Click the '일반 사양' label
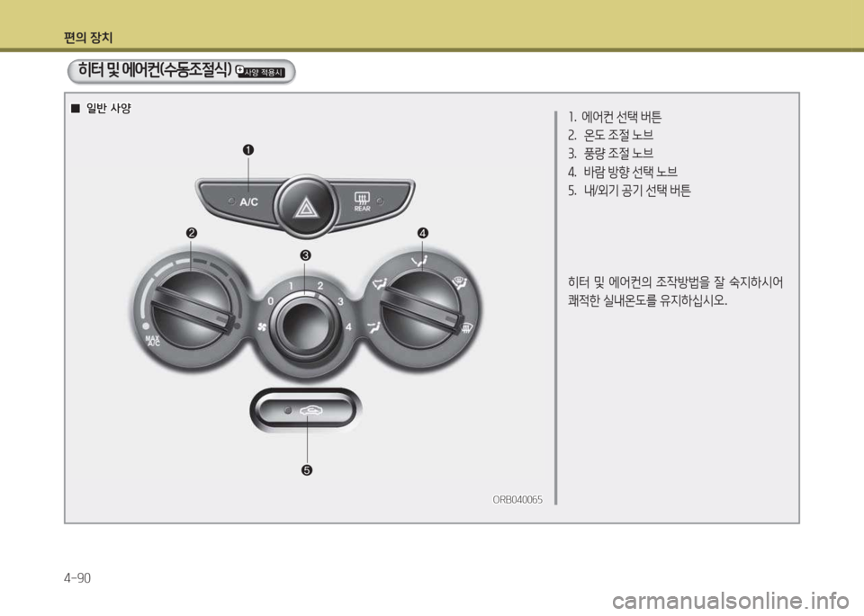The height and width of the screenshot is (616, 864). point(109,108)
